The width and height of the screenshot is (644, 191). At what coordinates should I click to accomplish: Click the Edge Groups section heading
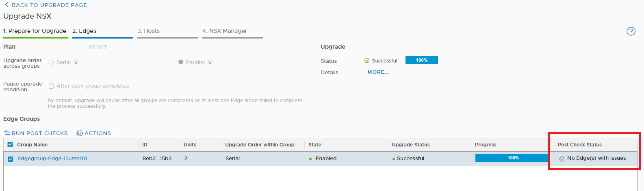coord(22,119)
